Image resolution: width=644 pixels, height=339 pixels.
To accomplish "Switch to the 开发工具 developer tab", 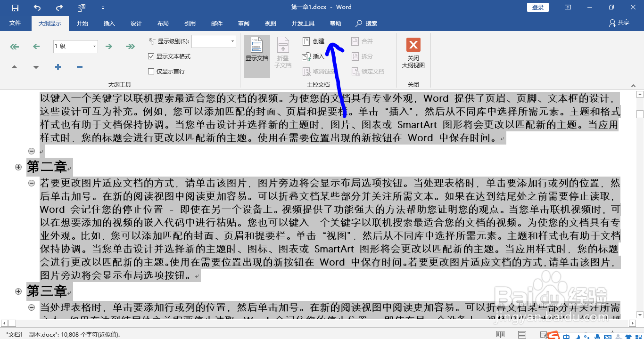I will tap(303, 23).
